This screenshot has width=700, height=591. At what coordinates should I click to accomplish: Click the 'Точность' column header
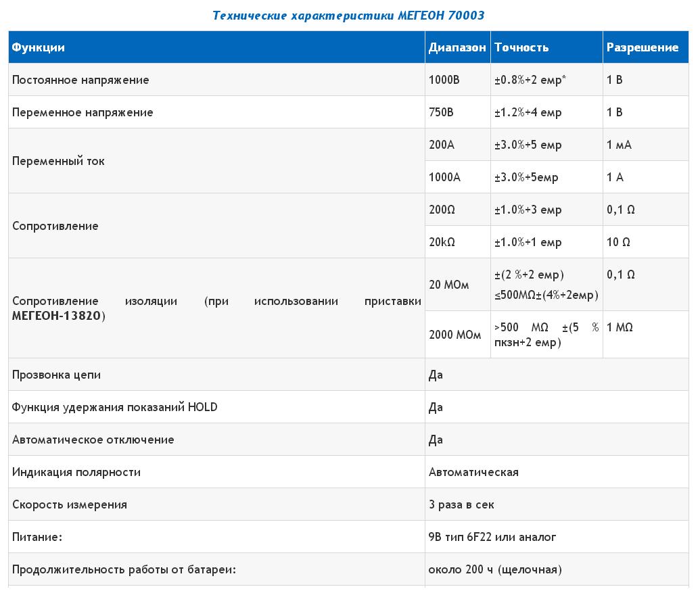point(521,47)
